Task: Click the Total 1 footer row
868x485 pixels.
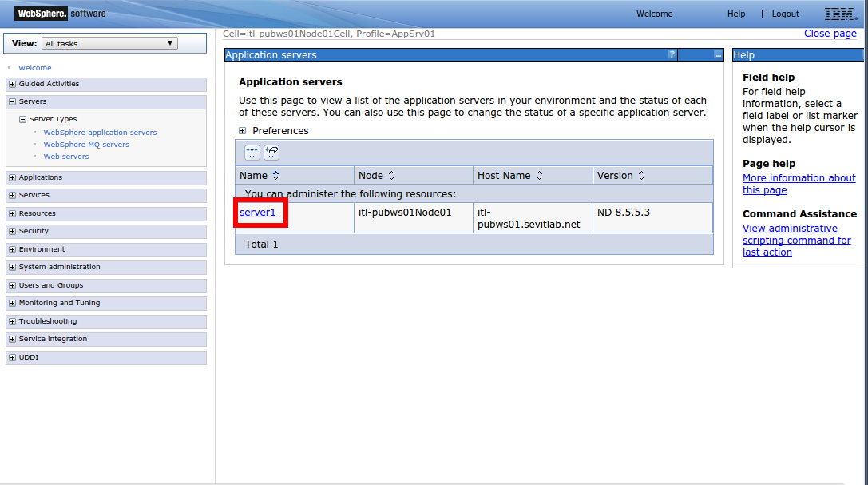Action: point(474,244)
